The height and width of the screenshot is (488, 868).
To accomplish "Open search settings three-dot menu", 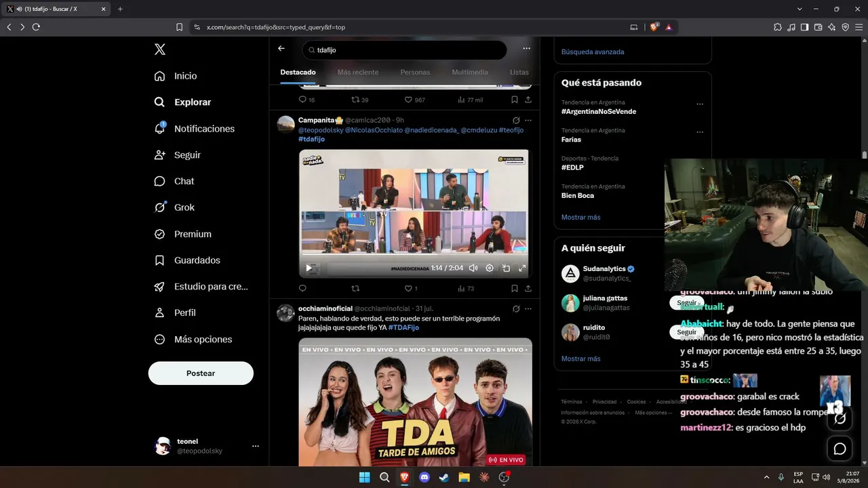I will 526,49.
